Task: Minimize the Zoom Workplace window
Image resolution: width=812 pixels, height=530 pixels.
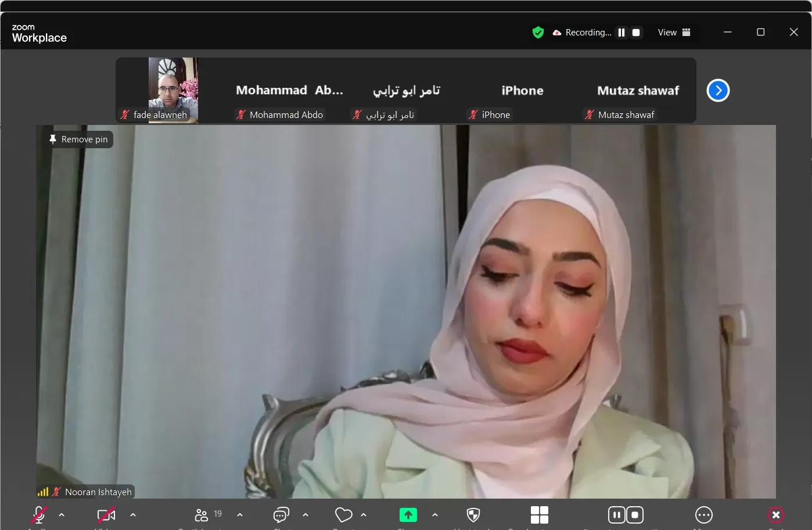Action: pyautogui.click(x=728, y=32)
